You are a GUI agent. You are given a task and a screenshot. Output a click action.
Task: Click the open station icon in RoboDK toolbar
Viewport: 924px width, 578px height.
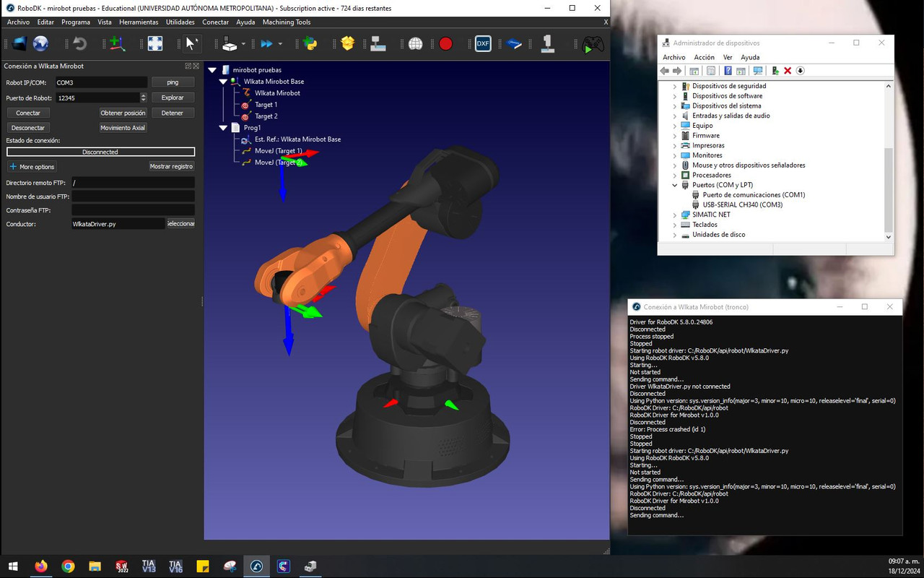19,44
